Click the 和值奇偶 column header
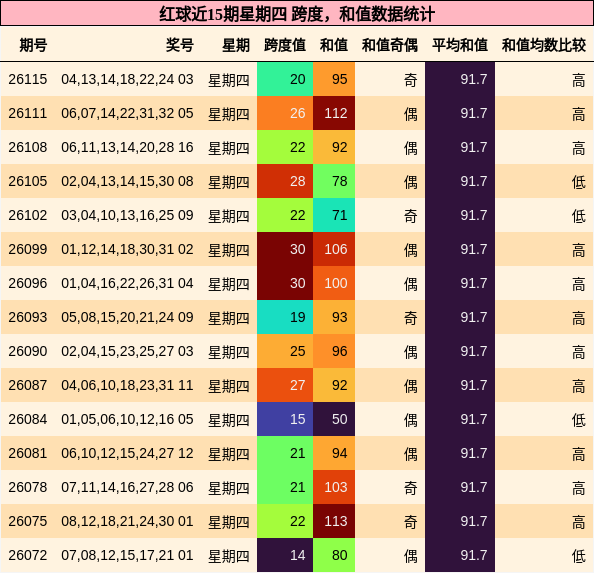Screen dimensions: 594x573 pyautogui.click(x=390, y=45)
